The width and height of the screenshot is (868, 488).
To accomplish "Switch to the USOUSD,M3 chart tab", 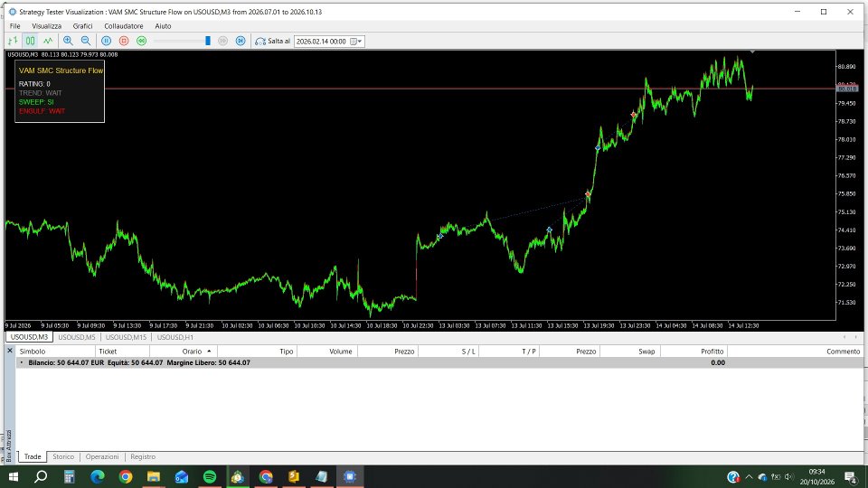I will (x=29, y=337).
